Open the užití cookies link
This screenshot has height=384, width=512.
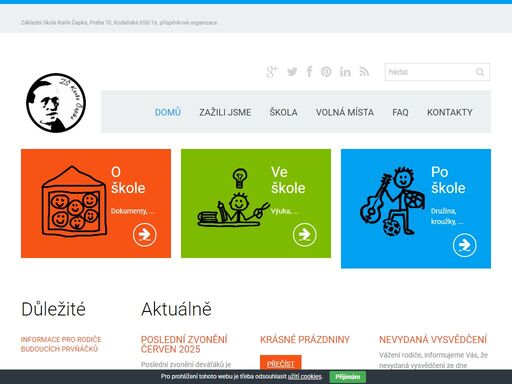coord(305,377)
